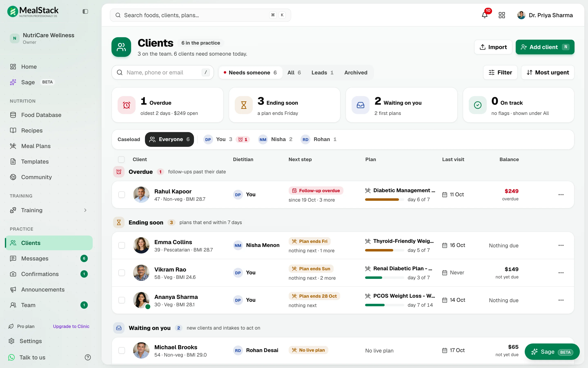
Task: Select Michael Brooks' checkbox
Action: click(x=121, y=350)
